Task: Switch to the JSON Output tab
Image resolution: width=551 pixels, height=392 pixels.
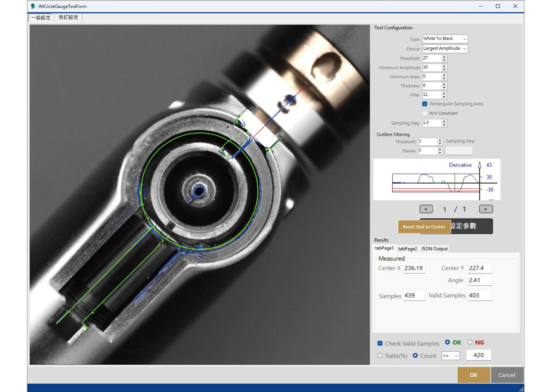Action: [434, 249]
